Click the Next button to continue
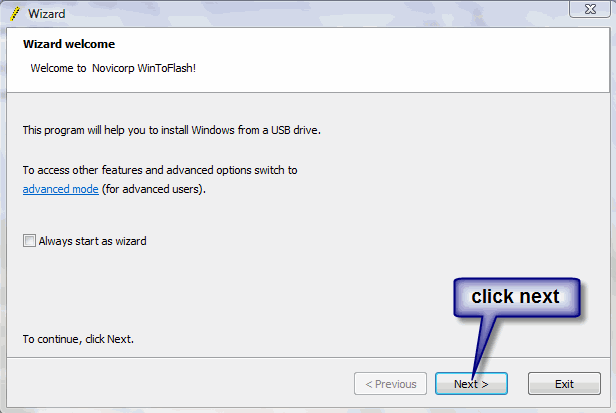The image size is (616, 413). [x=471, y=384]
